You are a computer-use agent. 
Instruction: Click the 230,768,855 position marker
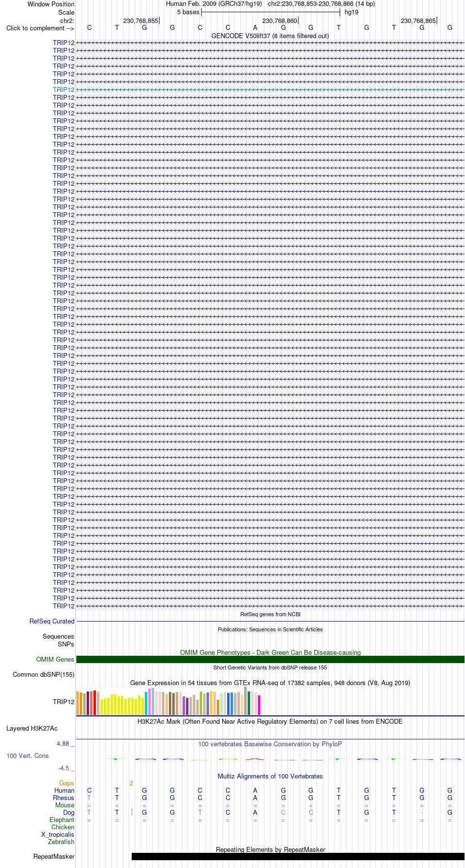coord(141,21)
